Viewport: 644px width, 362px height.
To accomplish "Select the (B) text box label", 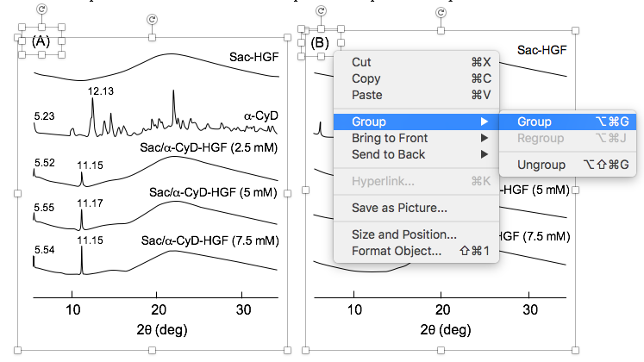I will 320,42.
